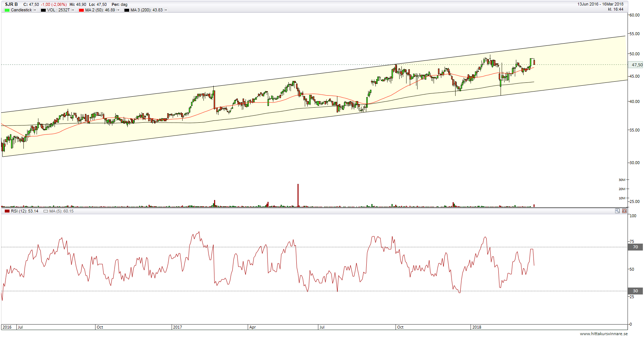The image size is (644, 337).
Task: Click the black VOL color box
Action: pos(43,10)
